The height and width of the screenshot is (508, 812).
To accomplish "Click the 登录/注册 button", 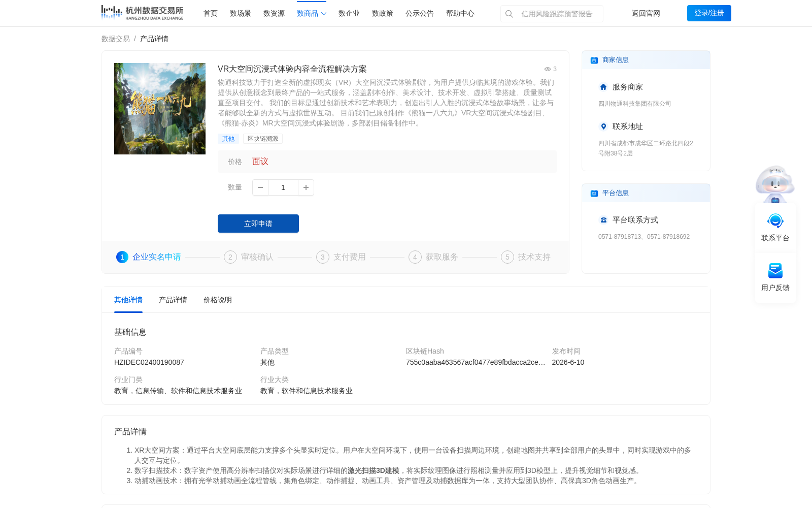I will click(x=709, y=13).
